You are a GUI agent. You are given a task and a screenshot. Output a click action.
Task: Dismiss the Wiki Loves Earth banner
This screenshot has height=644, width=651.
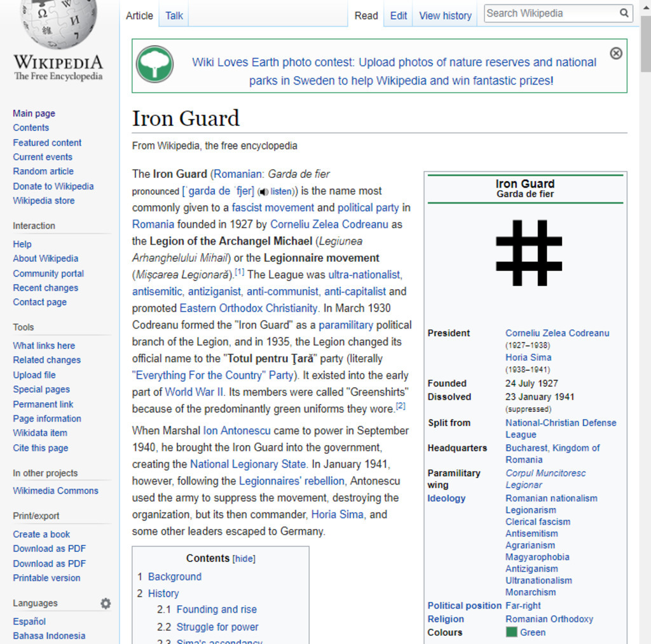click(x=615, y=53)
